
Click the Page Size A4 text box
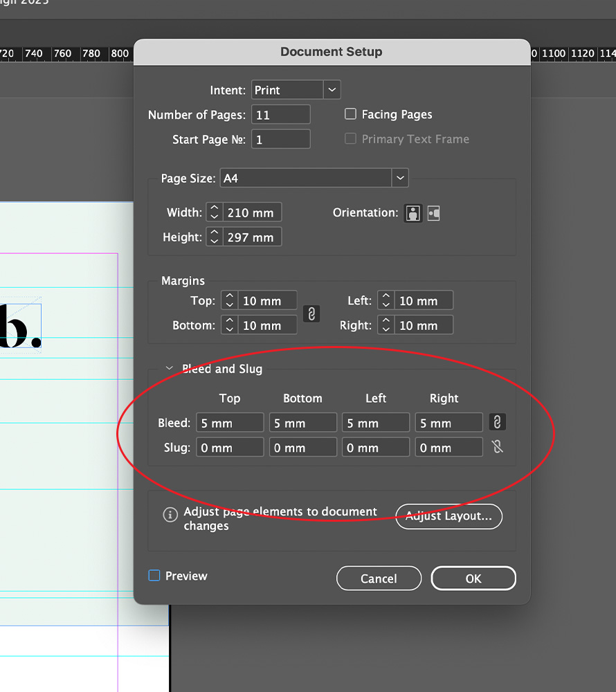(x=306, y=179)
